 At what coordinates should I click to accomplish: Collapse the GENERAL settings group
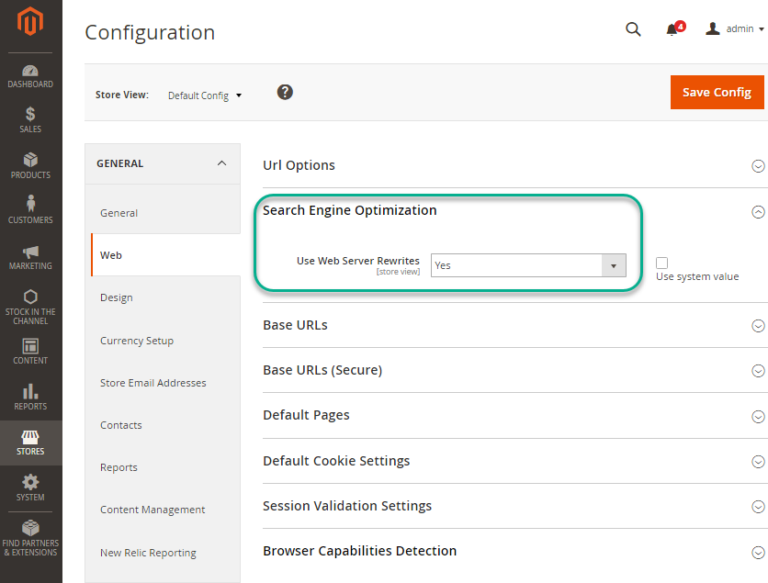(221, 164)
